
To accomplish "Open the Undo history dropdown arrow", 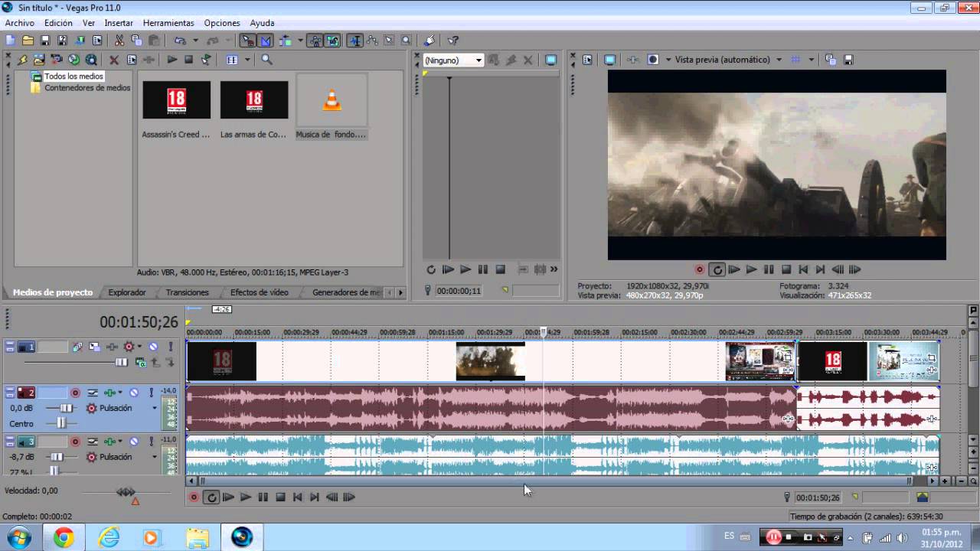I will (195, 41).
